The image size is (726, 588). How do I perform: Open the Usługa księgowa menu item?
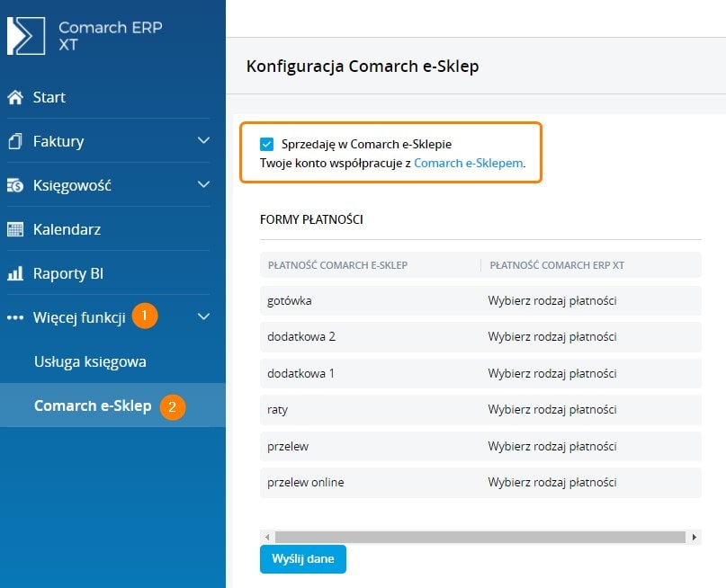click(90, 361)
